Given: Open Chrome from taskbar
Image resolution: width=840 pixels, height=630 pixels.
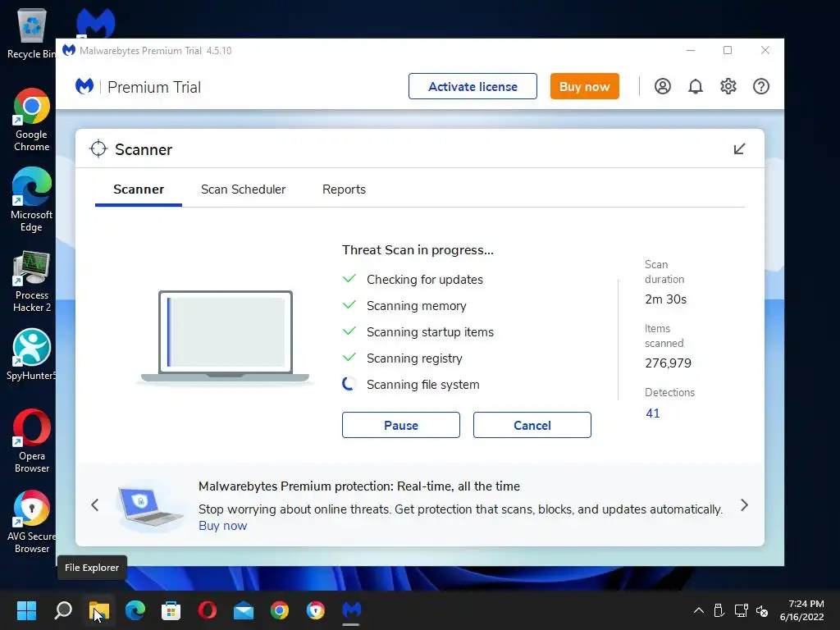Looking at the screenshot, I should point(279,610).
